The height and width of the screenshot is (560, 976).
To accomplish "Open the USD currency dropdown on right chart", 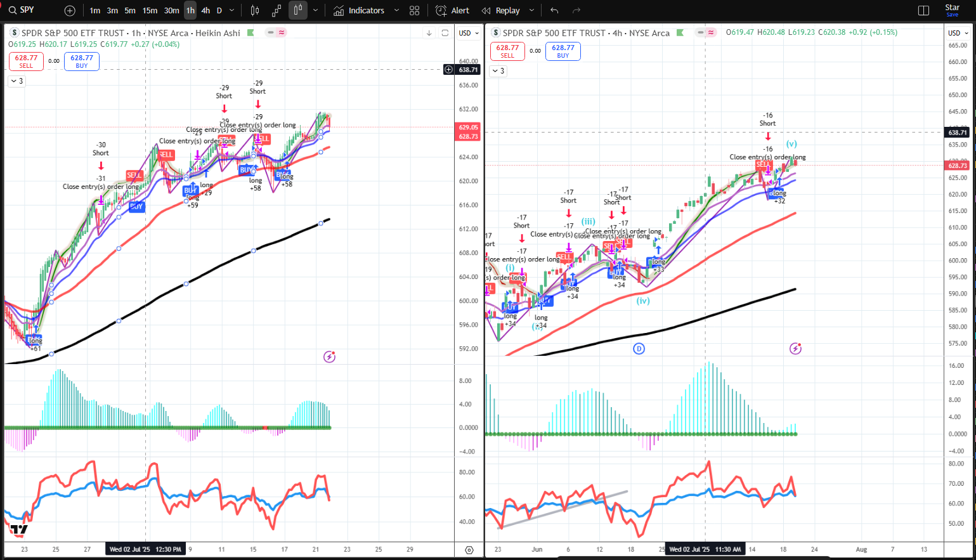I will click(x=958, y=33).
